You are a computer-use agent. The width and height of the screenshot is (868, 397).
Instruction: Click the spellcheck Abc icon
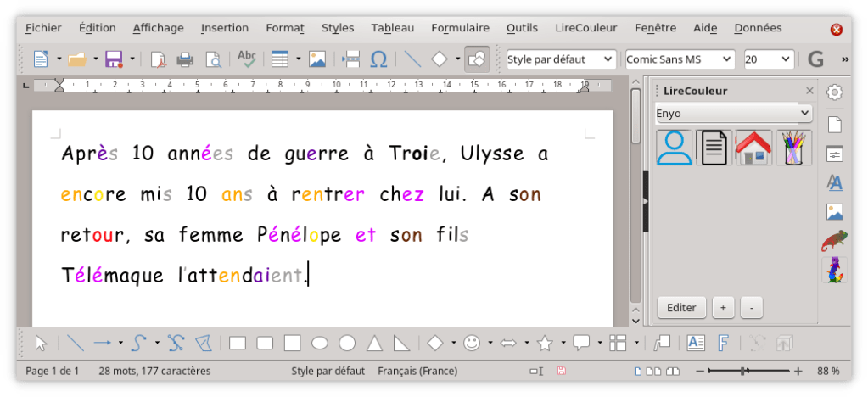(246, 59)
